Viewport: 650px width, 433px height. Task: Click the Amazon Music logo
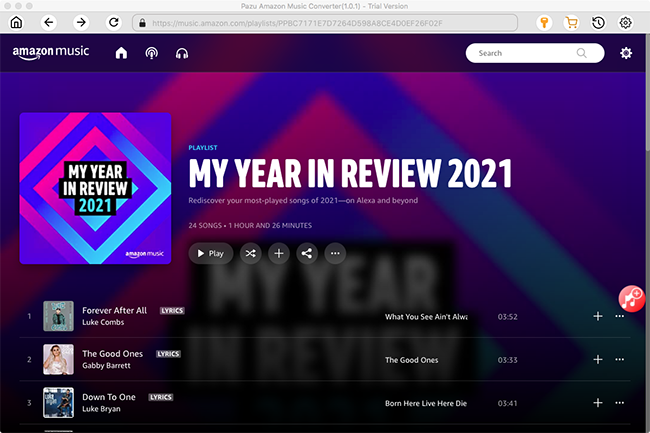51,53
